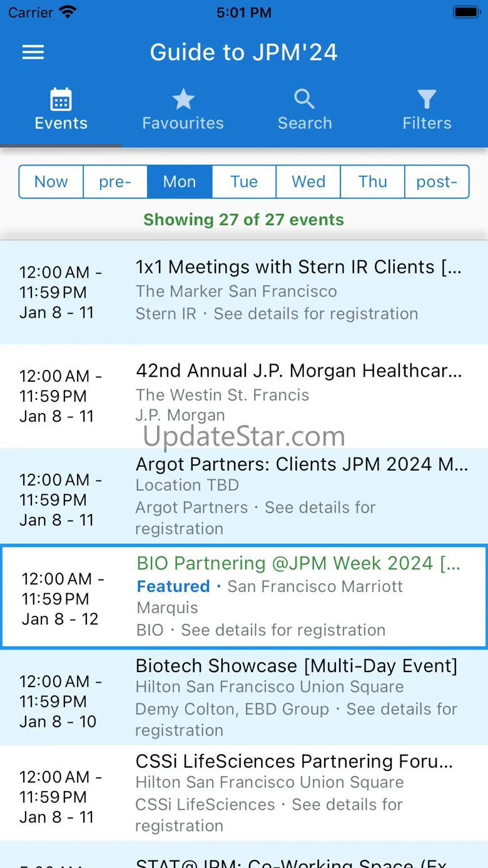
Task: Tap the Events calendar icon
Action: (61, 100)
